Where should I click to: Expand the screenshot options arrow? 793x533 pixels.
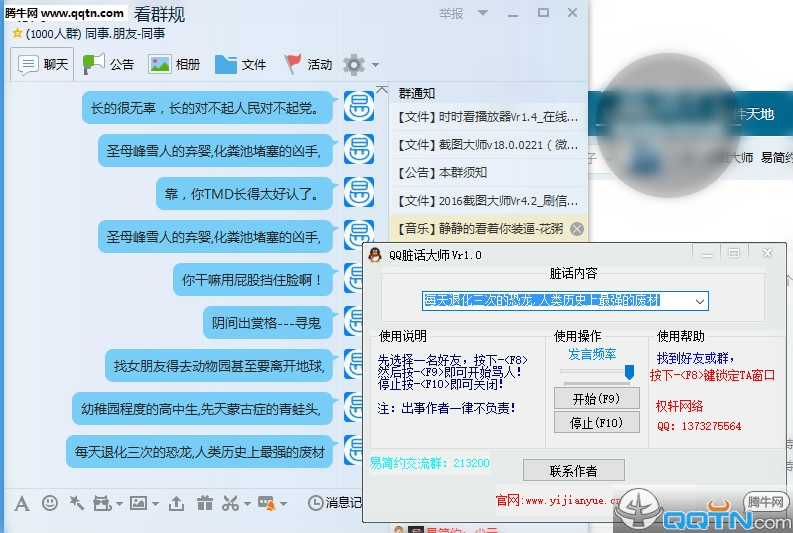coord(247,504)
